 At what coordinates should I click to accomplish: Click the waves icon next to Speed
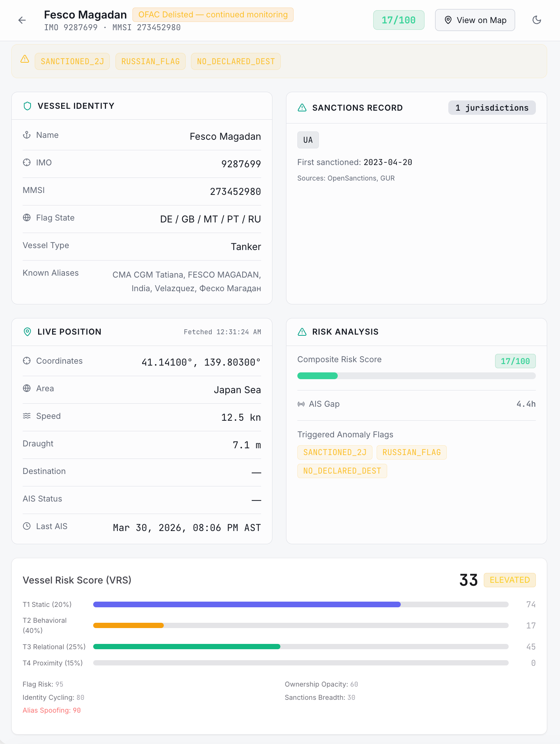(x=27, y=416)
